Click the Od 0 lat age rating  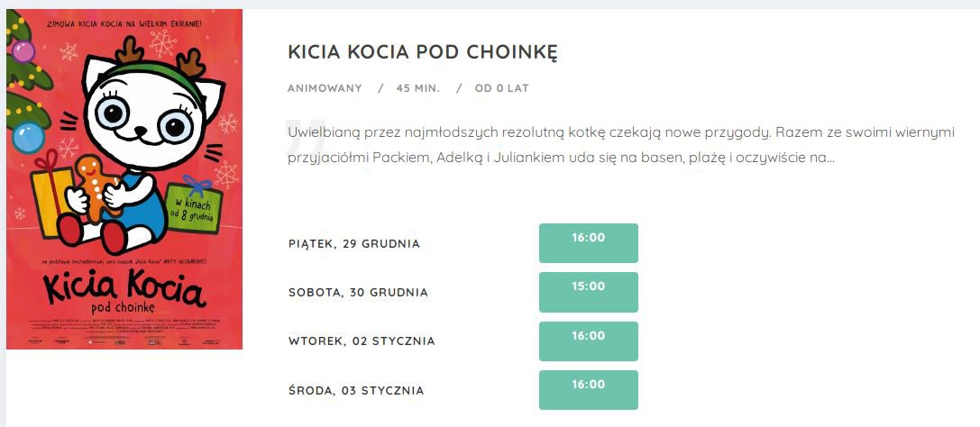tap(502, 88)
